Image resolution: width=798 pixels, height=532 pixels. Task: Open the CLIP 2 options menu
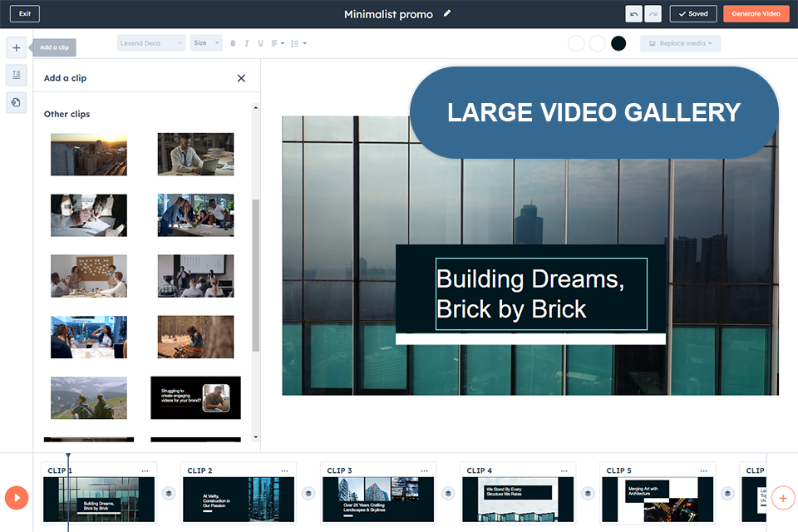click(284, 470)
